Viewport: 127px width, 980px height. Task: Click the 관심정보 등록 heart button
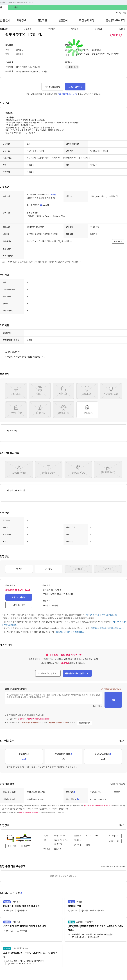click(53, 87)
